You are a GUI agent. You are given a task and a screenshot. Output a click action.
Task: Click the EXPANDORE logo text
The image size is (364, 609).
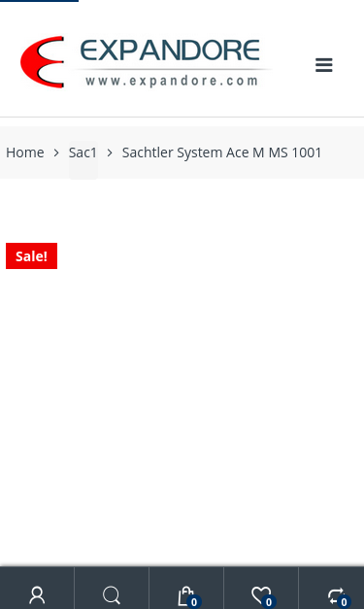170,51
